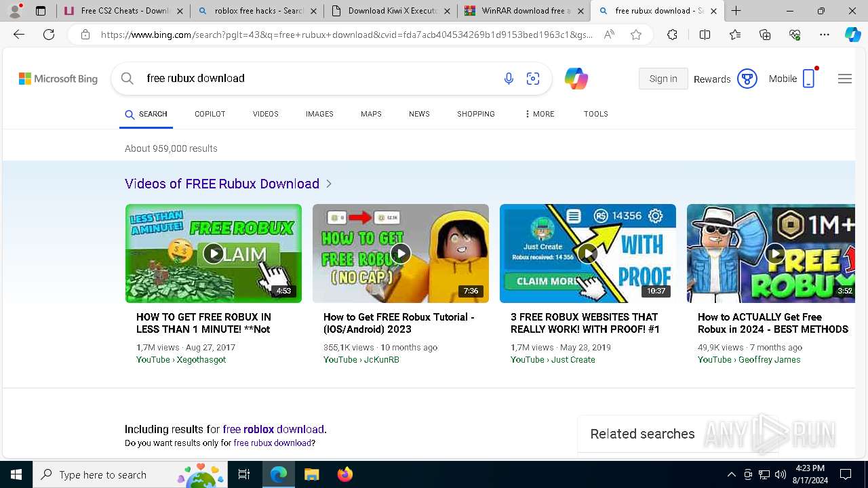Viewport: 868px width, 488px height.
Task: Open 3 FREE ROBUX WEBSITES video title
Action: (x=585, y=323)
